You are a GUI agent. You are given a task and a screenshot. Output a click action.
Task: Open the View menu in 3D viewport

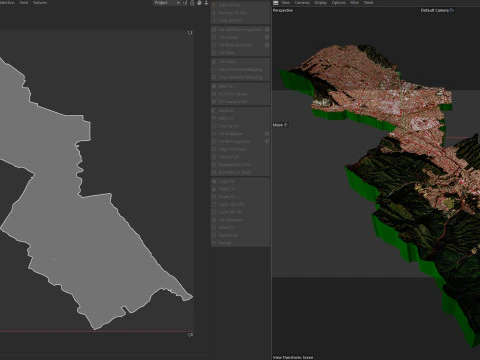[x=286, y=3]
